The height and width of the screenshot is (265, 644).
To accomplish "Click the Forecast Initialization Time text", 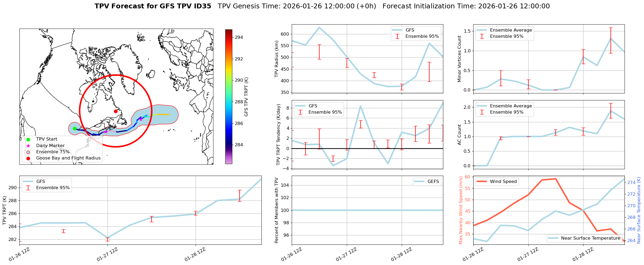I will [x=466, y=6].
